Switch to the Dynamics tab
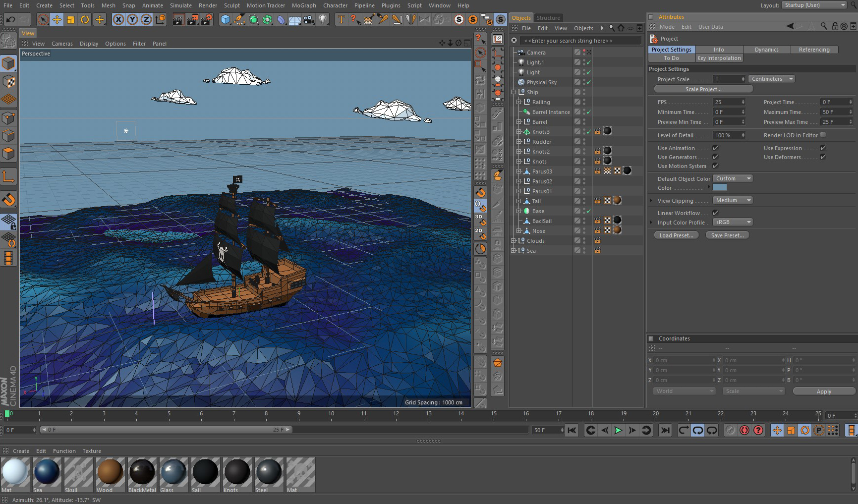Viewport: 858px width, 504px height. (x=766, y=50)
